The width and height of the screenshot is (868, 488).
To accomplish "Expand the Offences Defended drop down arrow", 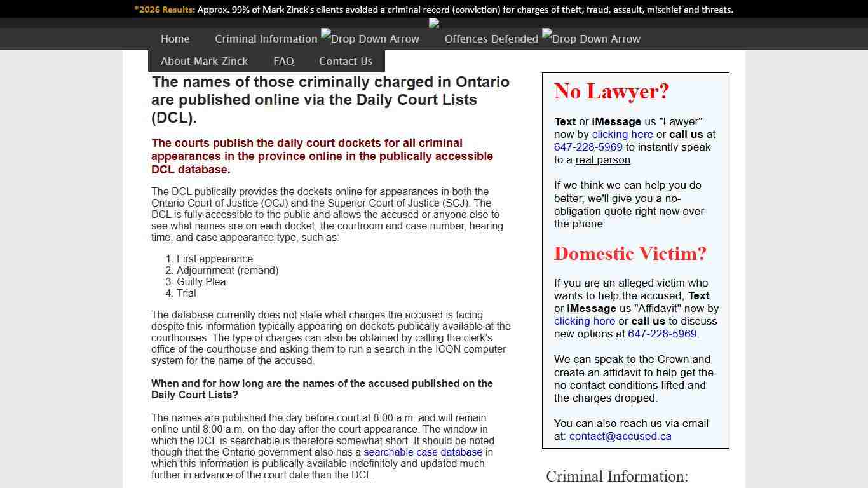I will 590,38.
